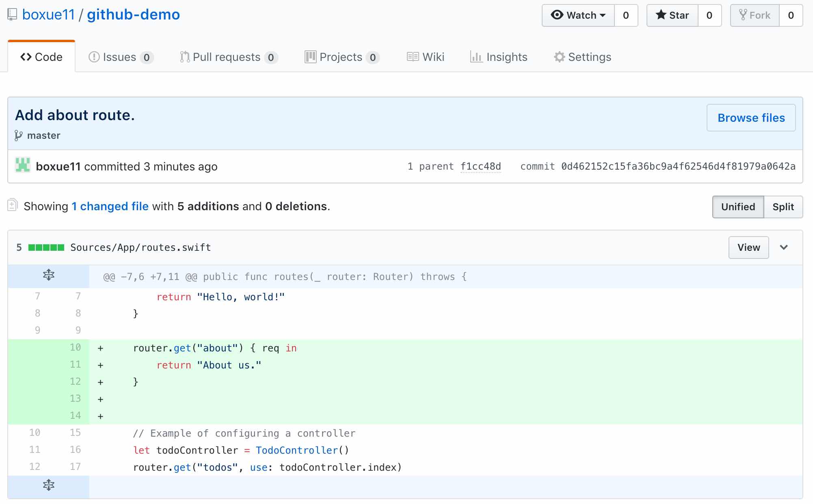813x504 pixels.
Task: Click added line number 12
Action: (x=75, y=381)
